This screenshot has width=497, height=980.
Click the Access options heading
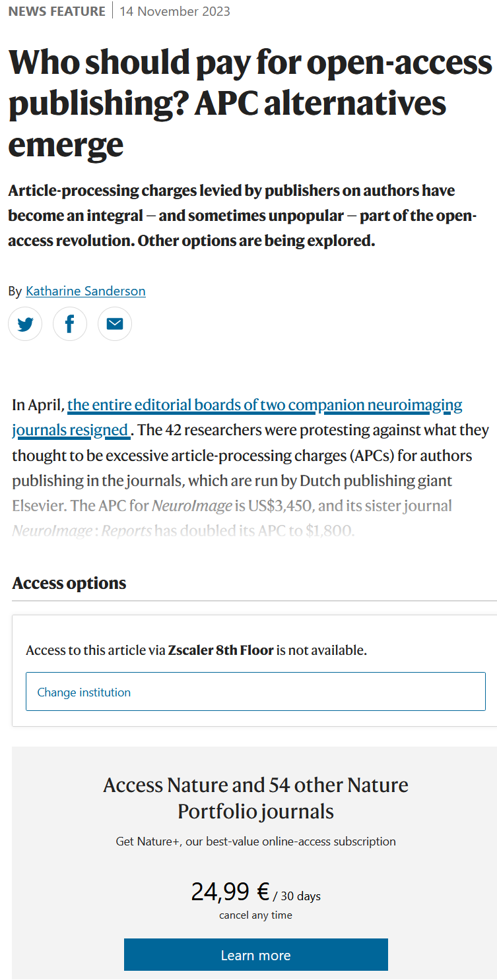click(69, 583)
